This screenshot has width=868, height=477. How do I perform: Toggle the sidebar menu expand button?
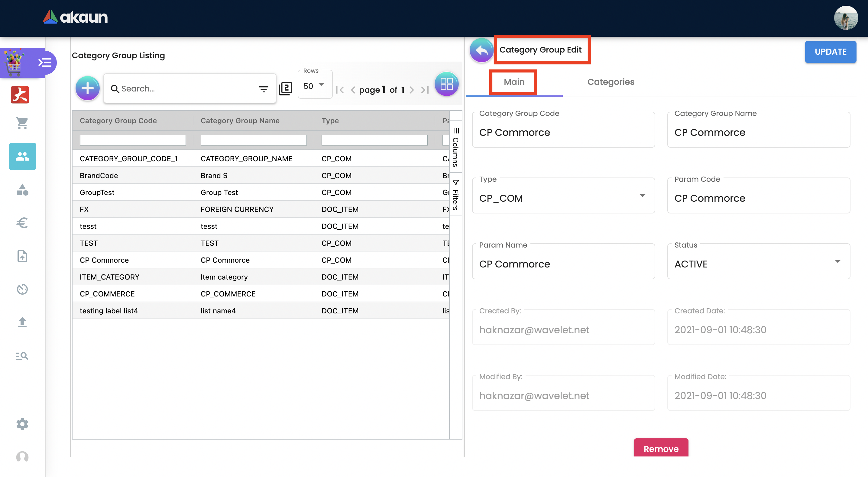pos(45,62)
